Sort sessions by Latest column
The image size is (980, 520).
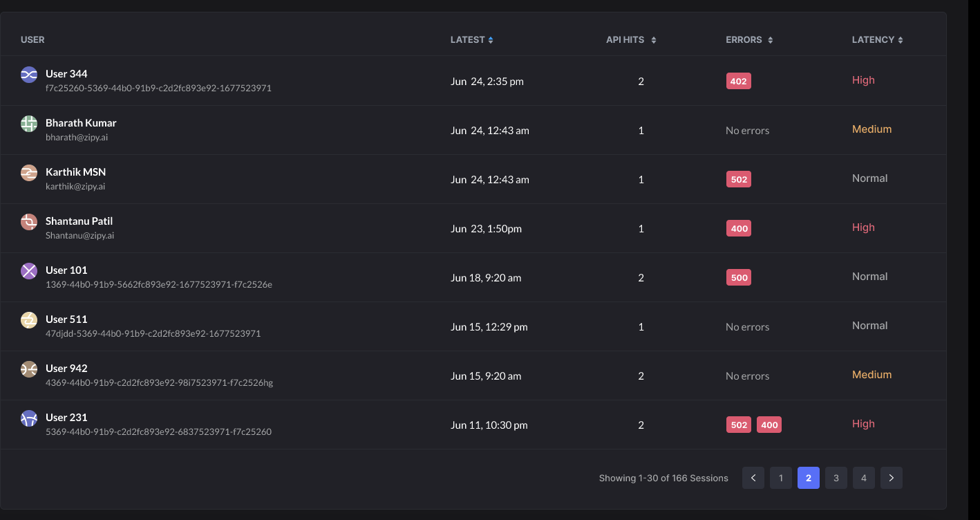472,40
